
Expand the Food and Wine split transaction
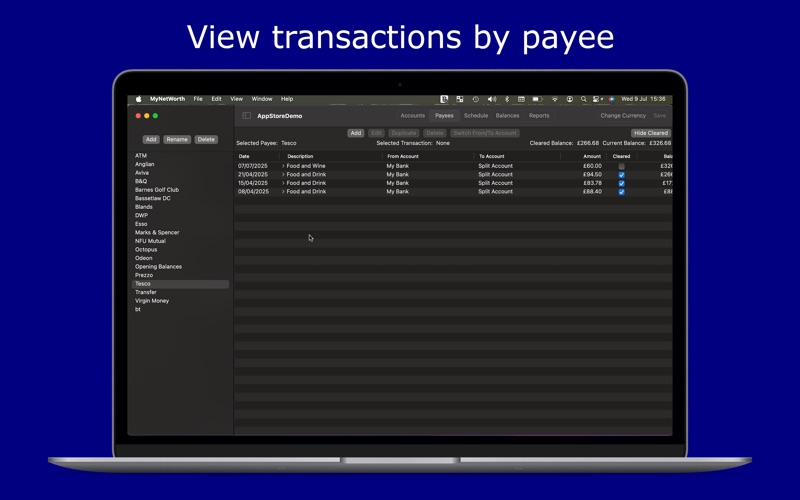coord(283,166)
